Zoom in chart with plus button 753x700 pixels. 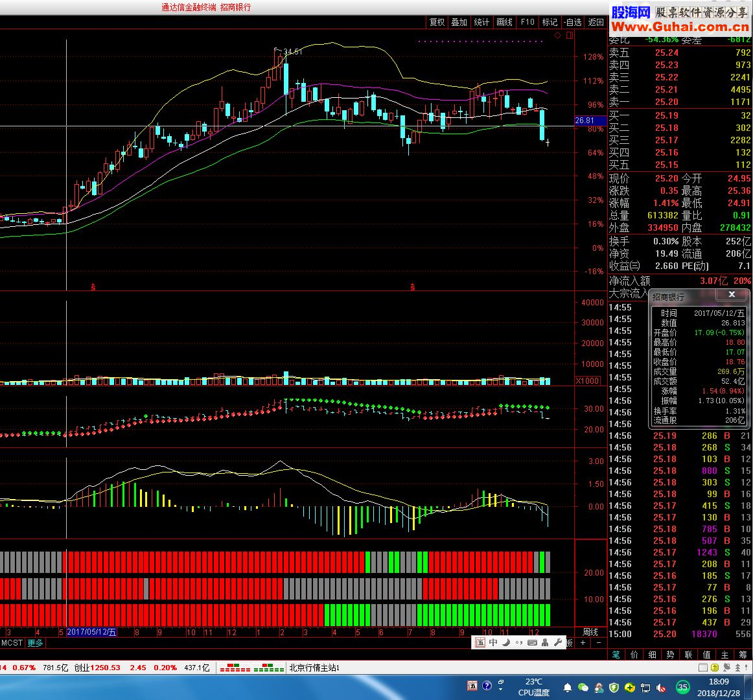pos(583,643)
